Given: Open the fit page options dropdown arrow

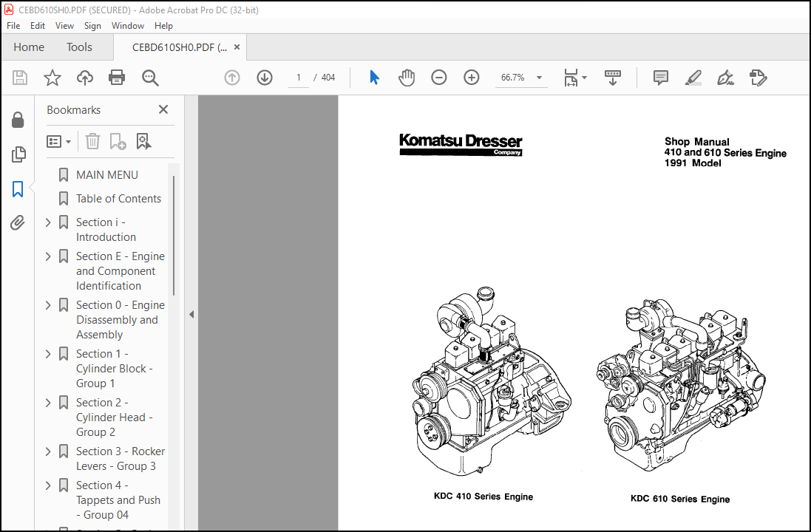Looking at the screenshot, I should pos(585,78).
